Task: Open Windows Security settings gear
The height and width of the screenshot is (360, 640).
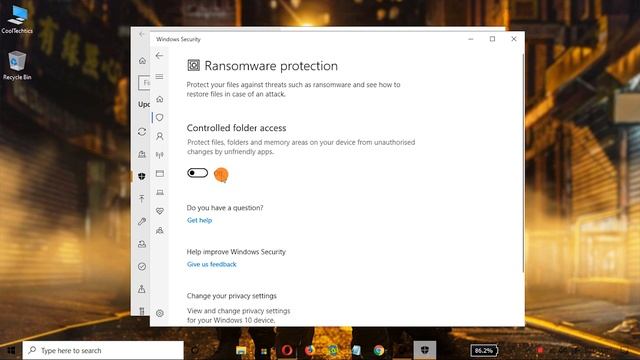Action: [x=160, y=313]
